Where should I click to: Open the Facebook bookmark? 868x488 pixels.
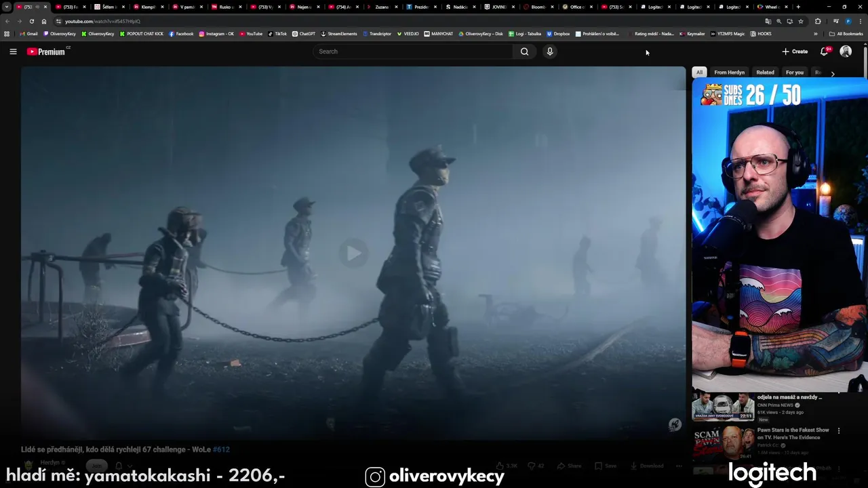[x=181, y=34]
